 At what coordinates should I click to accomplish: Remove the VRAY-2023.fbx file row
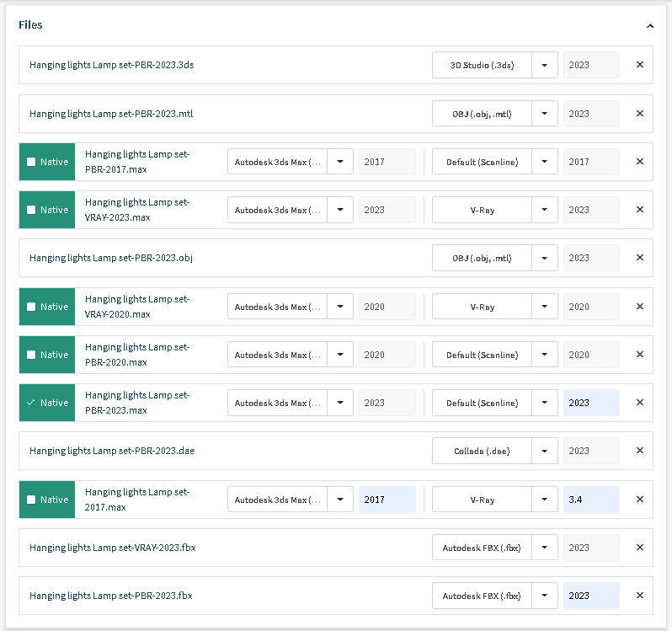[640, 548]
